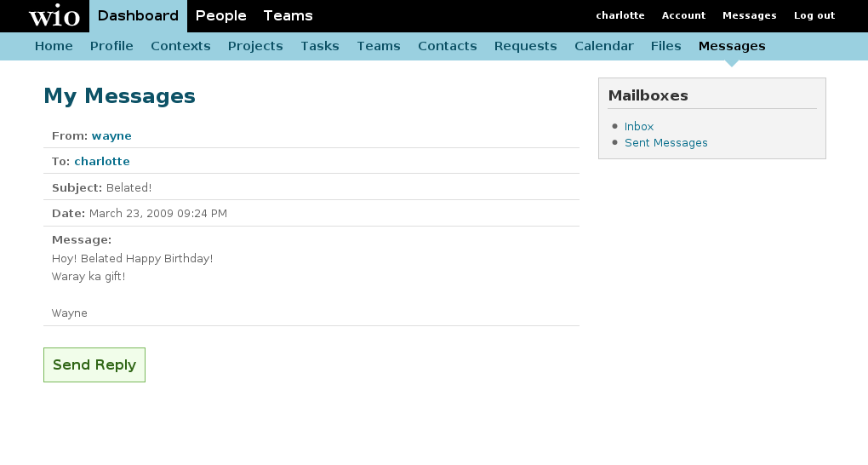Click message line 'Waray ka gift!'
868x465 pixels.
pos(89,276)
